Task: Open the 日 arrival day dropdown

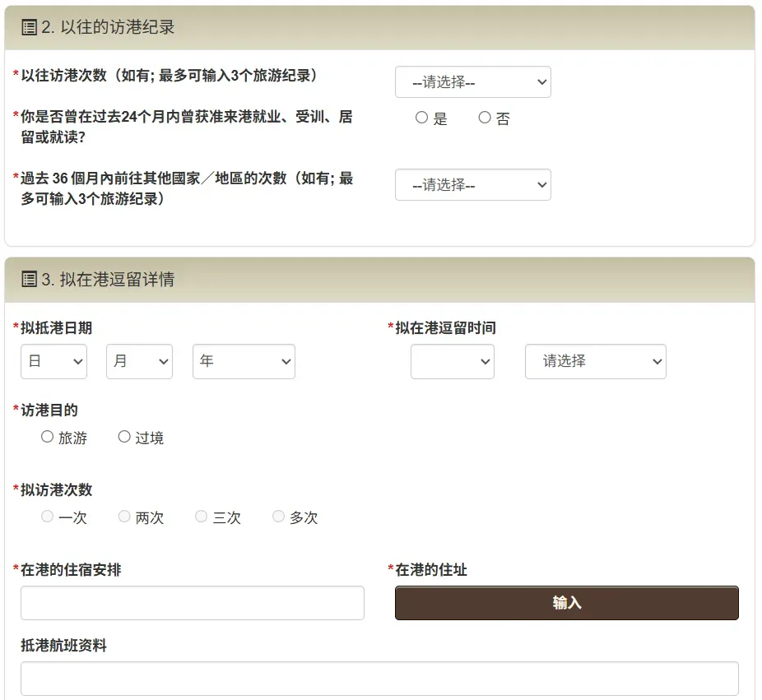Action: tap(53, 361)
